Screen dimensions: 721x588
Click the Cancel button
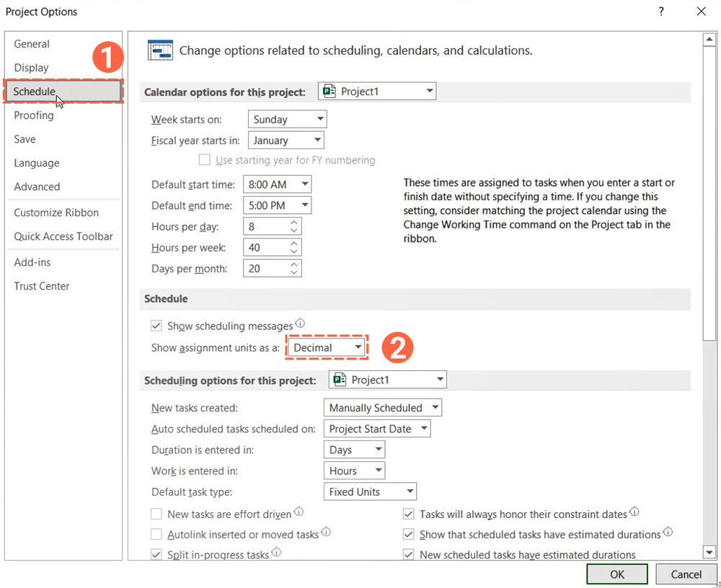(686, 574)
